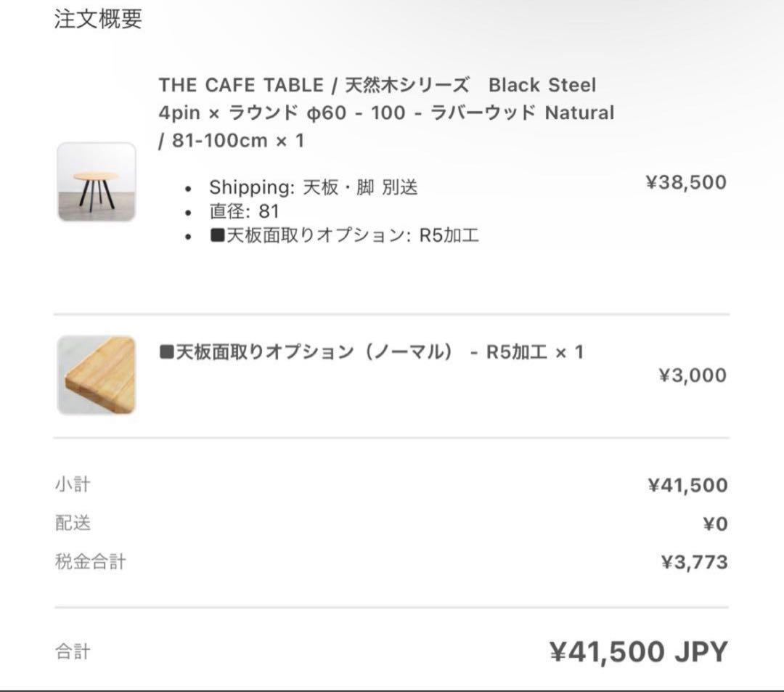Select the Shipping: 天板・脚 別送 line
784x692 pixels.
(314, 187)
